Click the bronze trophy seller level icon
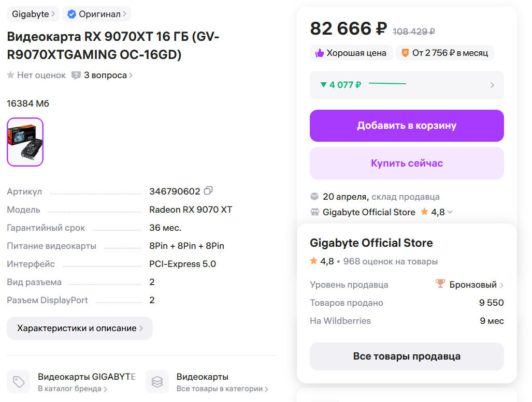This screenshot has height=402, width=532. [x=440, y=284]
